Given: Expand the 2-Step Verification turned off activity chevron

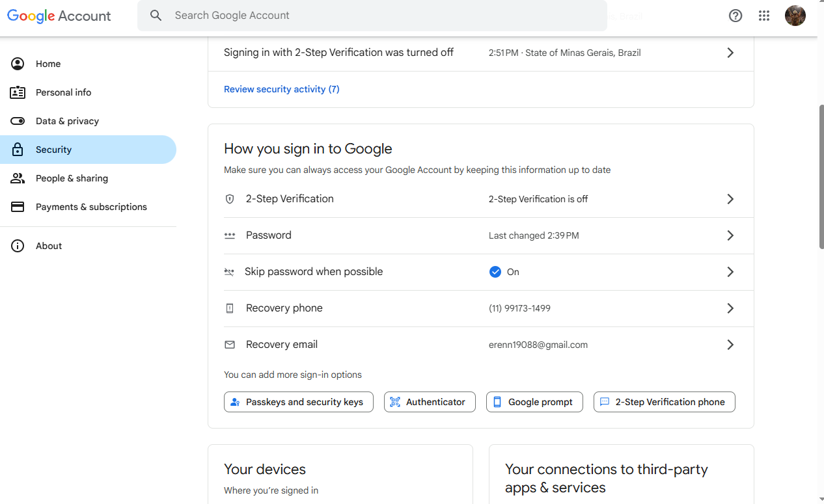Looking at the screenshot, I should (730, 53).
